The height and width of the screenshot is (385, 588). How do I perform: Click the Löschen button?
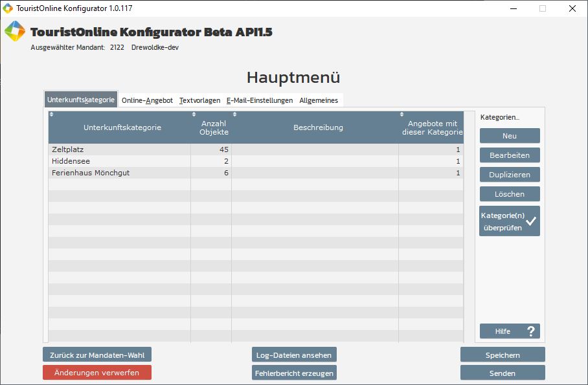[510, 194]
